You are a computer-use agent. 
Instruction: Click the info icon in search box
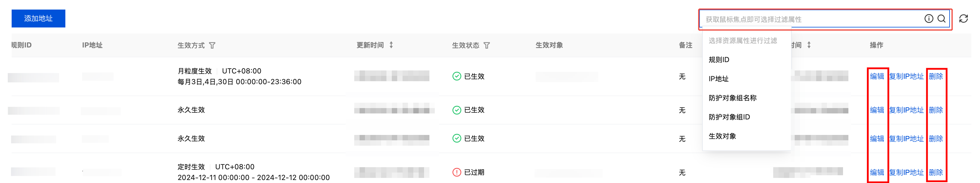(x=928, y=19)
